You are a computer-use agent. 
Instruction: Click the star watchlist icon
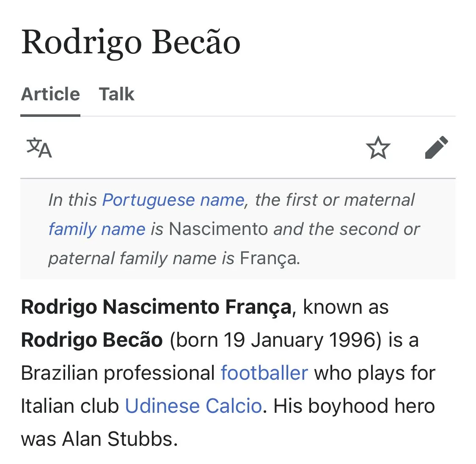378,148
